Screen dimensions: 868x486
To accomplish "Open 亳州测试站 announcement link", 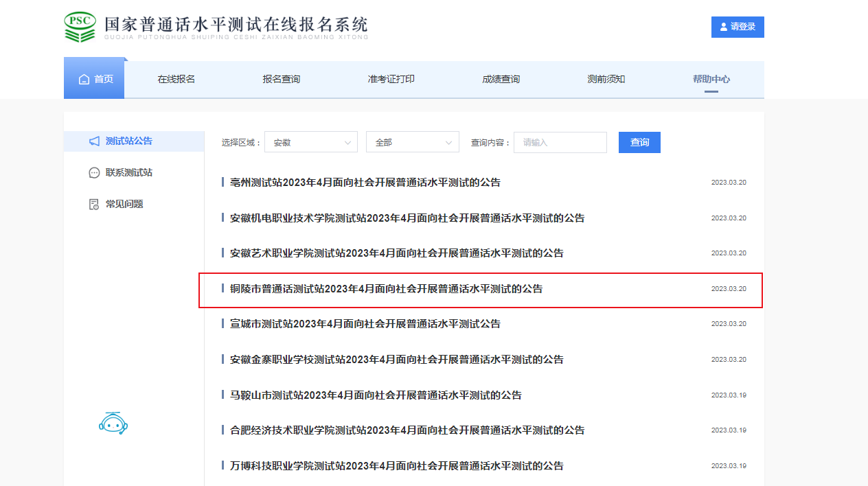I will (365, 183).
